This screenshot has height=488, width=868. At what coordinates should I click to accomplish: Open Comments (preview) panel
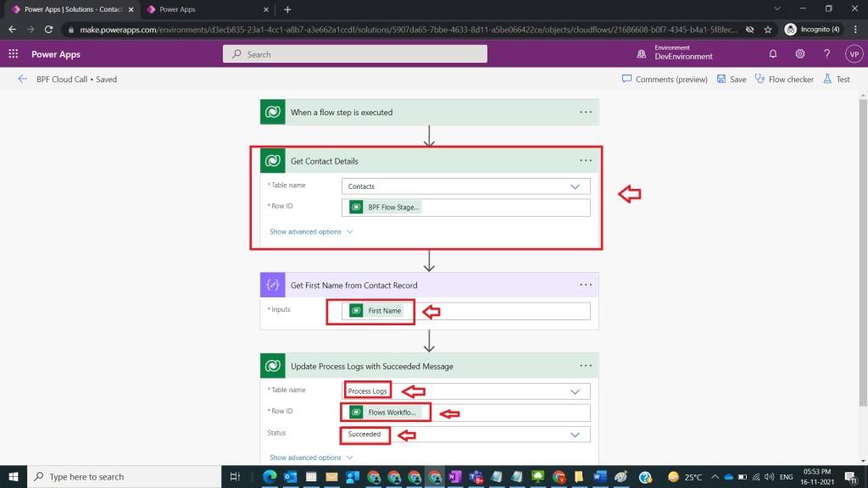pyautogui.click(x=665, y=80)
